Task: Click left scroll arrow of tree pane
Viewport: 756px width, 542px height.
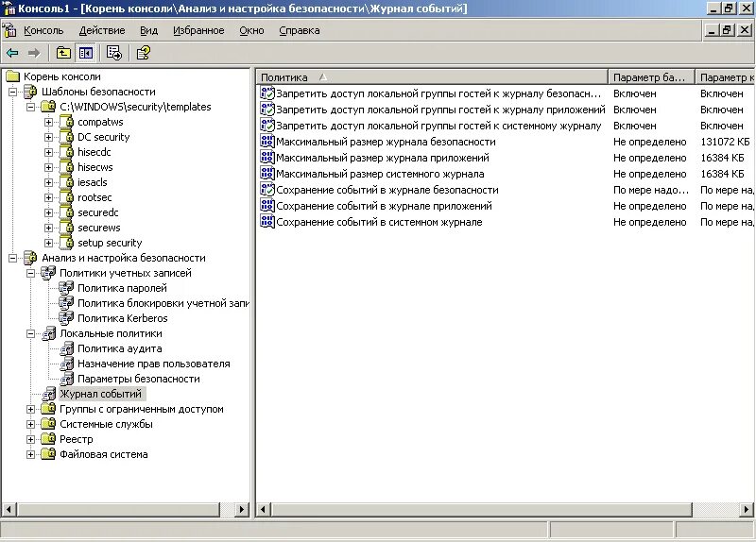Action: 9,509
